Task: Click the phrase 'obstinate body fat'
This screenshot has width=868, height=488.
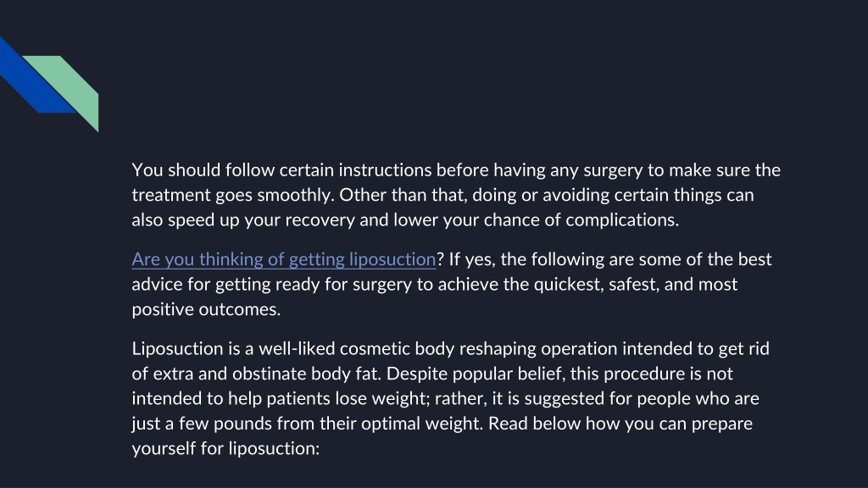Action: click(304, 374)
